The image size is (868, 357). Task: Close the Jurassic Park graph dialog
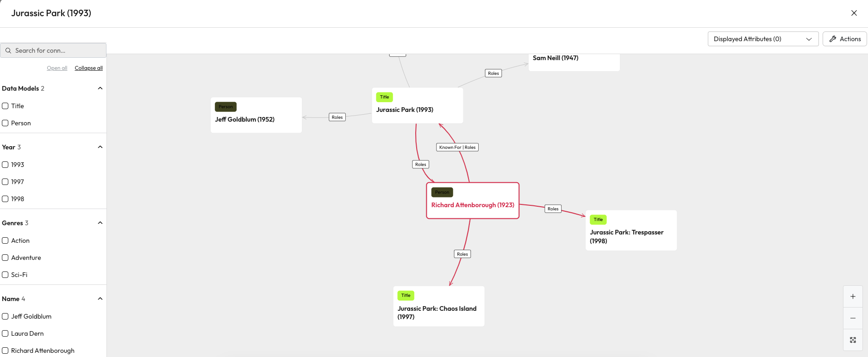tap(854, 13)
